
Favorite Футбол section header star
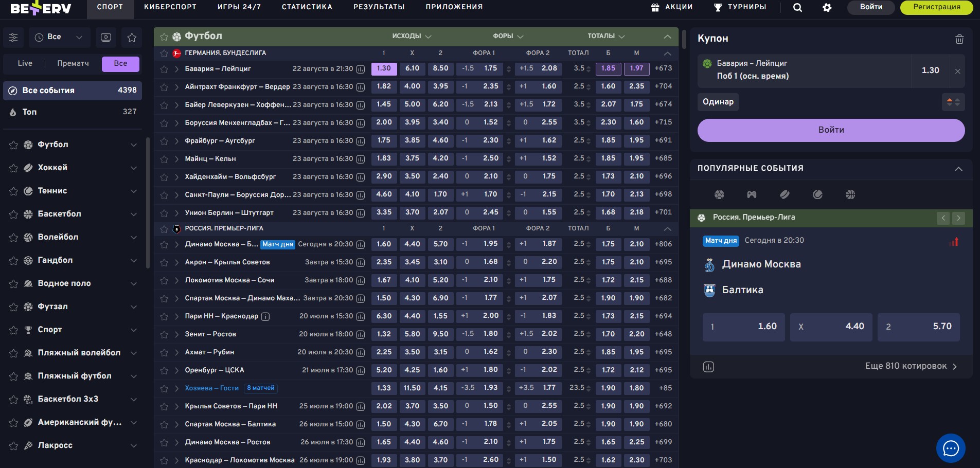[x=164, y=37]
